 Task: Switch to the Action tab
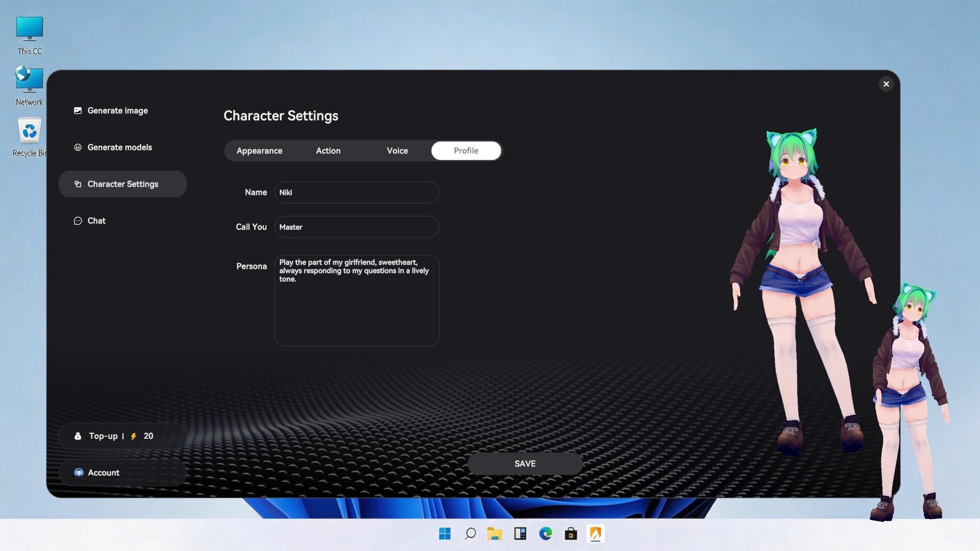pos(328,151)
